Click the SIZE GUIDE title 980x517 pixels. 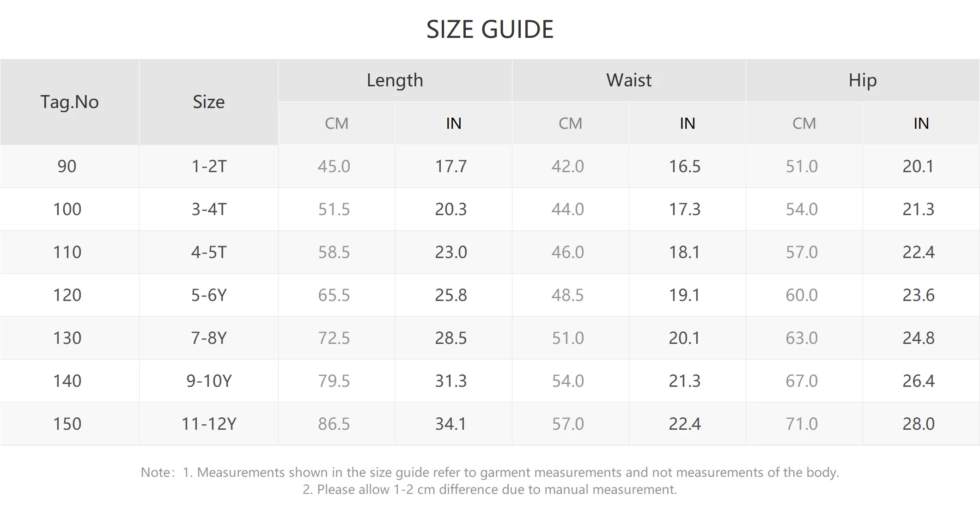[x=490, y=30]
